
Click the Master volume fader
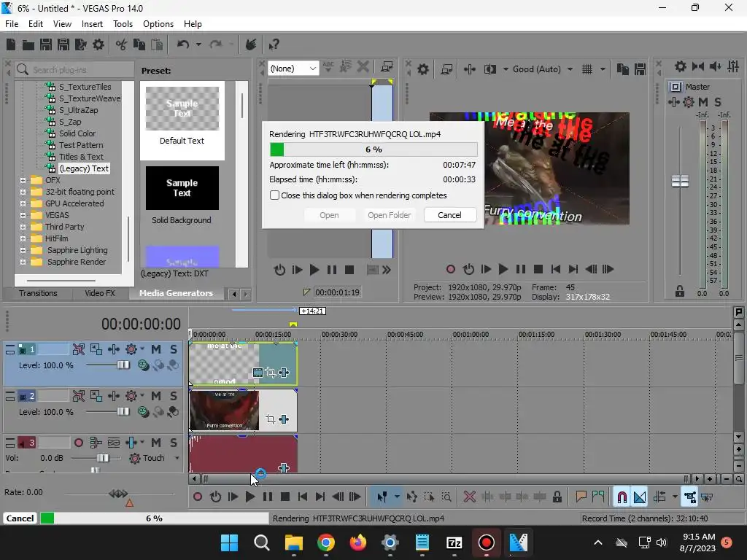pos(680,181)
